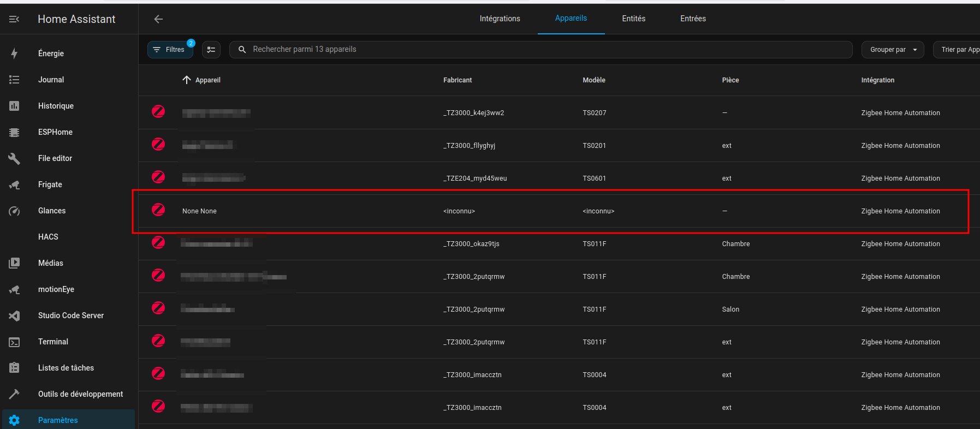
Task: Open the Terminal console icon
Action: pos(14,342)
